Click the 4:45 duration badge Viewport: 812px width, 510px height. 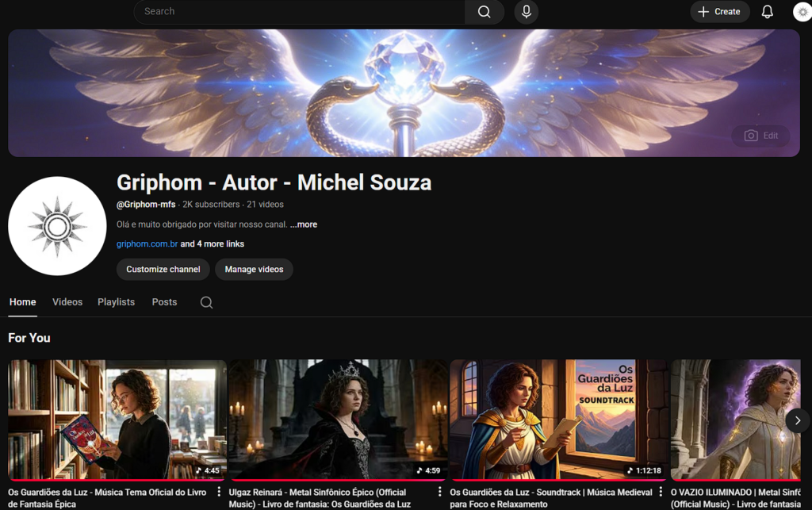[x=208, y=470]
